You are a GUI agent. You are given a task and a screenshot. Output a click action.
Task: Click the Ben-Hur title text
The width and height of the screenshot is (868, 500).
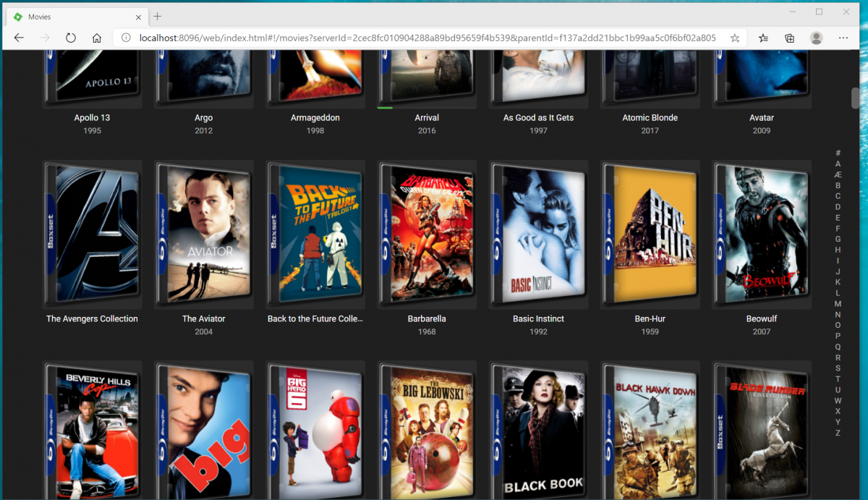[650, 318]
